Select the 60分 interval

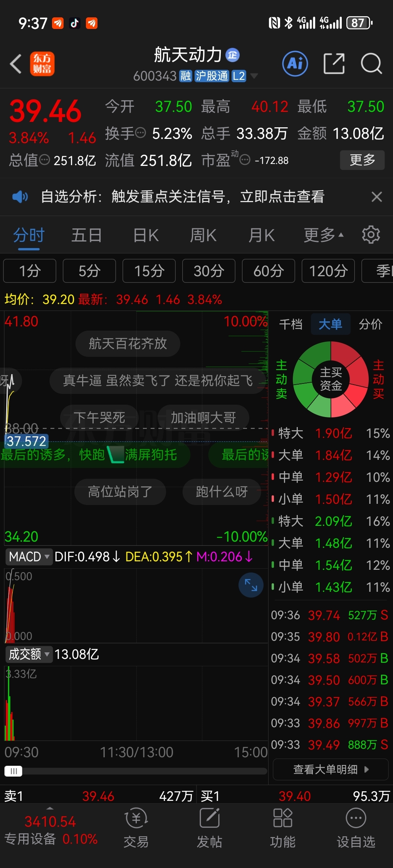coord(269,271)
